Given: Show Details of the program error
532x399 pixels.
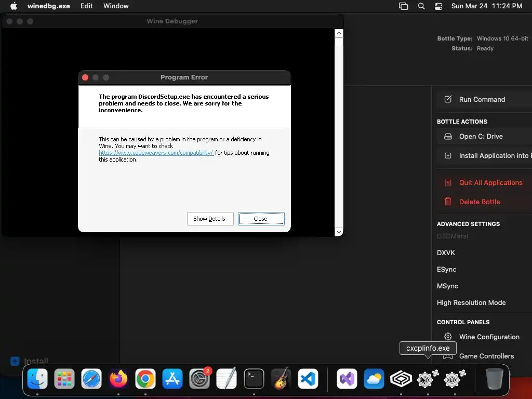Looking at the screenshot, I should point(210,219).
